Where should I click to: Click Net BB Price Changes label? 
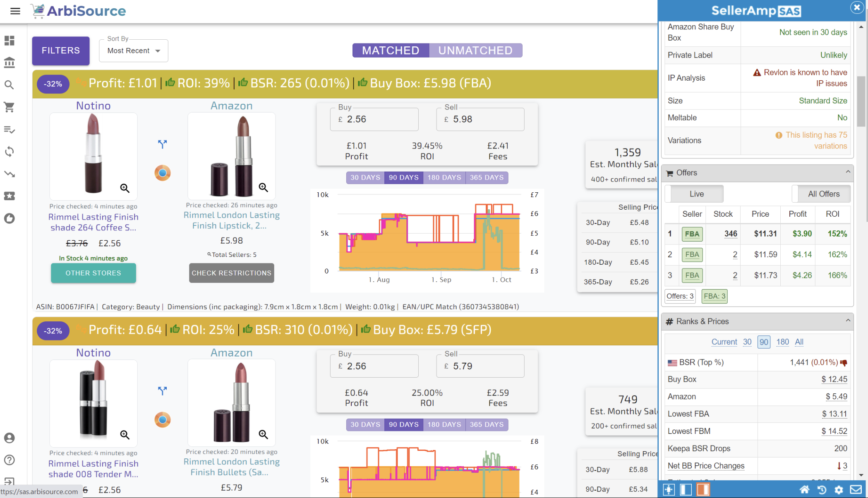[x=706, y=466]
